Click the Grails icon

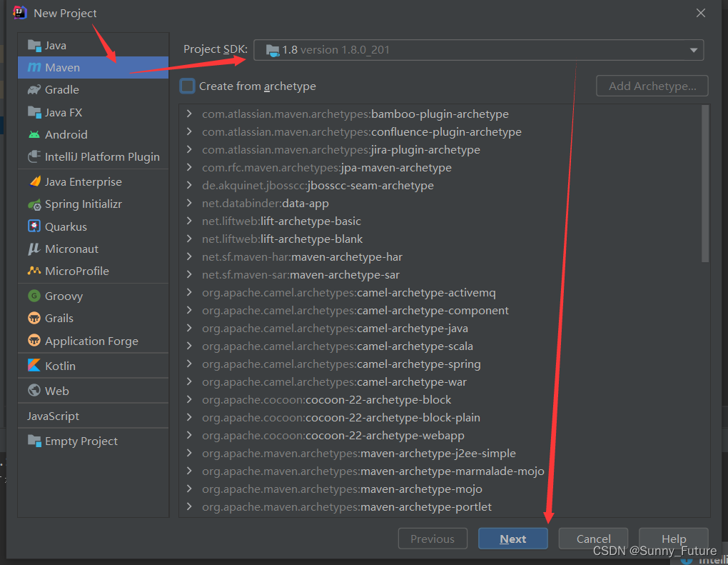click(34, 319)
